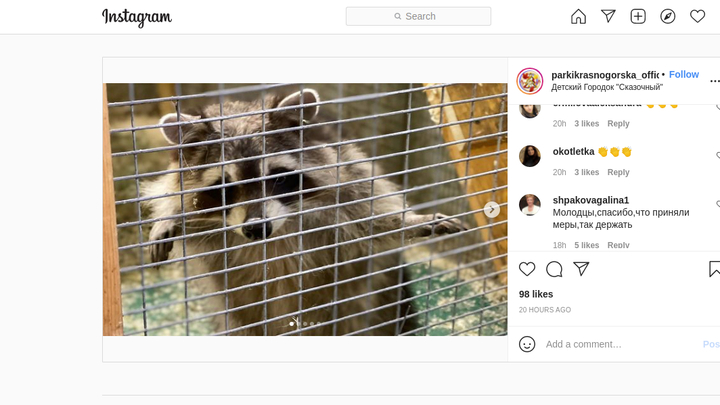Reply to shpakovagalina1's comment

tap(618, 245)
